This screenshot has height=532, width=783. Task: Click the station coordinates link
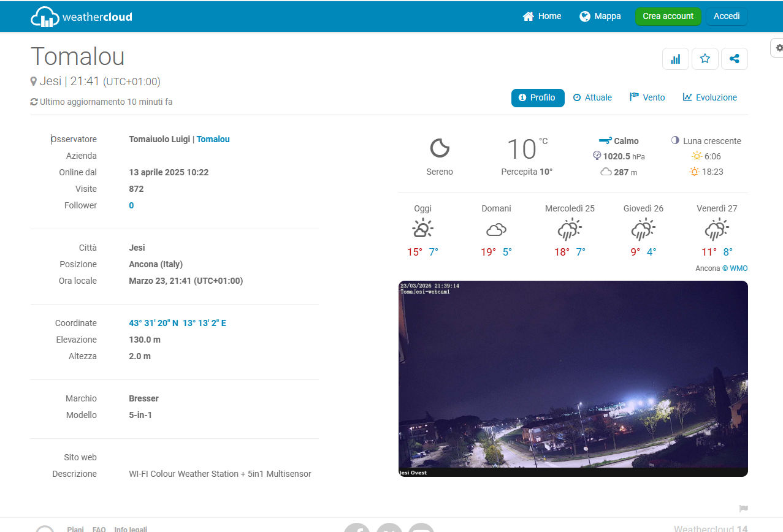(177, 323)
